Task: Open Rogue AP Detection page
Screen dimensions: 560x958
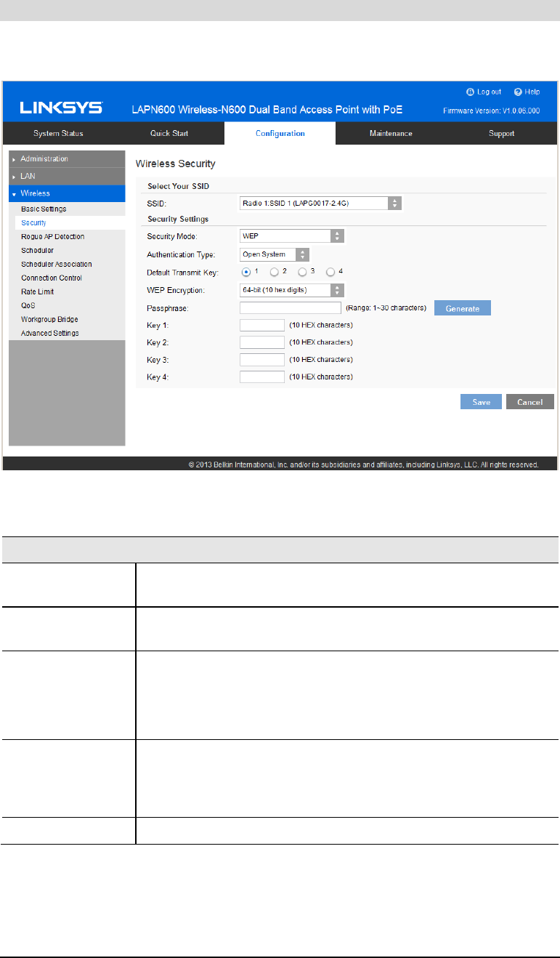Action: point(52,236)
